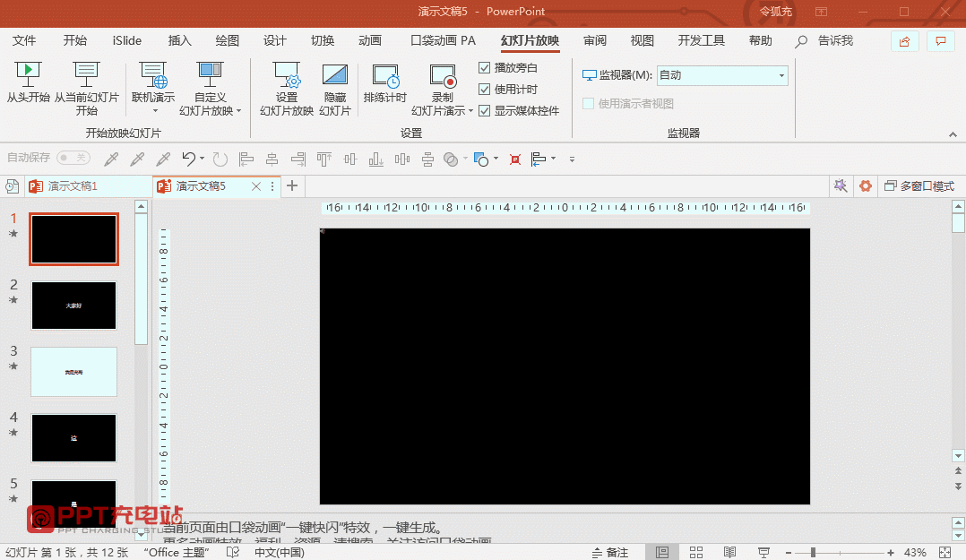The image size is (966, 560).
Task: Toggle the 自动保存 autosave switch
Action: pyautogui.click(x=73, y=158)
